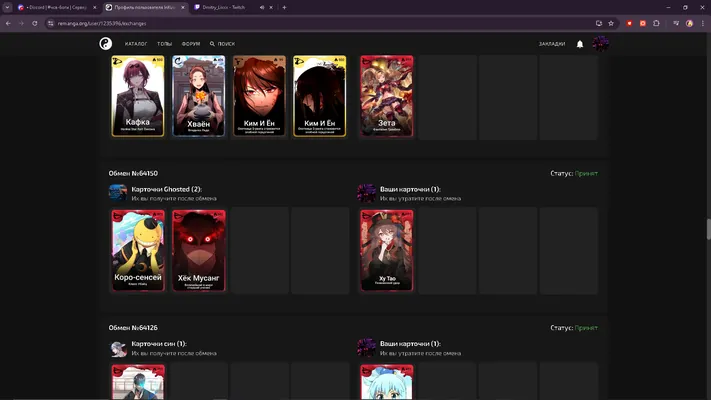Viewport: 711px width, 400px height.
Task: Open the Chrome profile avatar
Action: tap(689, 23)
